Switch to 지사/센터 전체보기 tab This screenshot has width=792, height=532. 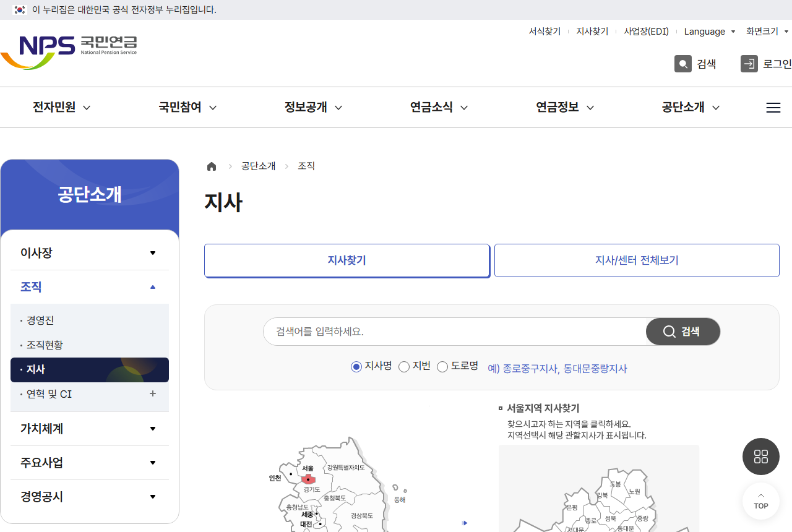pos(637,260)
